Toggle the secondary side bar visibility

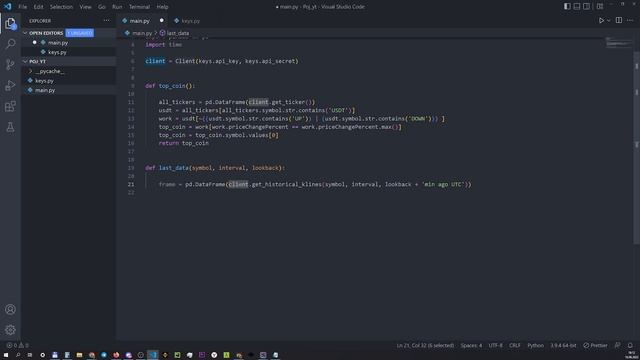(587, 7)
